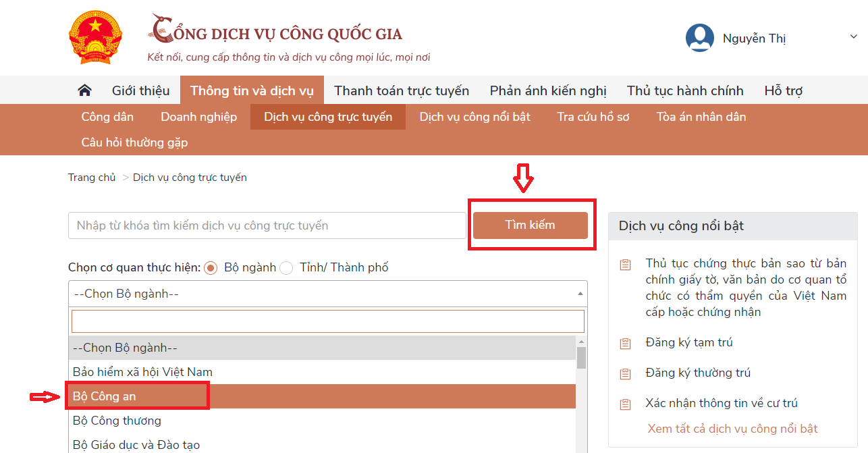Screen dimensions: 868x453
Task: Open Tòa án nhân dân submenu
Action: [x=701, y=117]
